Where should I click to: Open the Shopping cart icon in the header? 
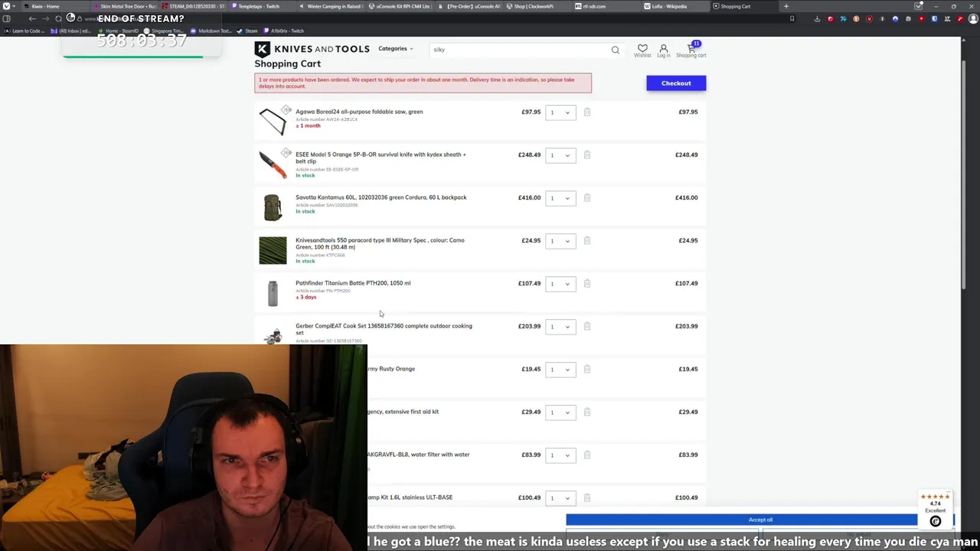click(691, 51)
